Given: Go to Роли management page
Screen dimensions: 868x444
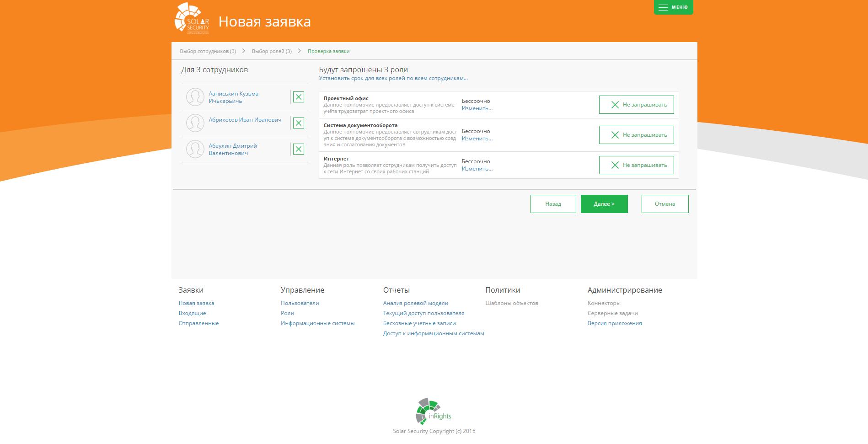Looking at the screenshot, I should pyautogui.click(x=287, y=313).
